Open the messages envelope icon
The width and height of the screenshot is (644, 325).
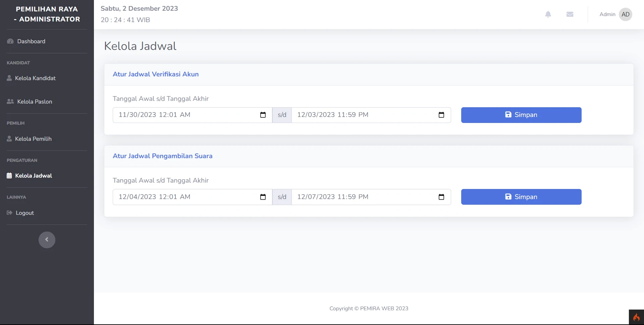(570, 14)
